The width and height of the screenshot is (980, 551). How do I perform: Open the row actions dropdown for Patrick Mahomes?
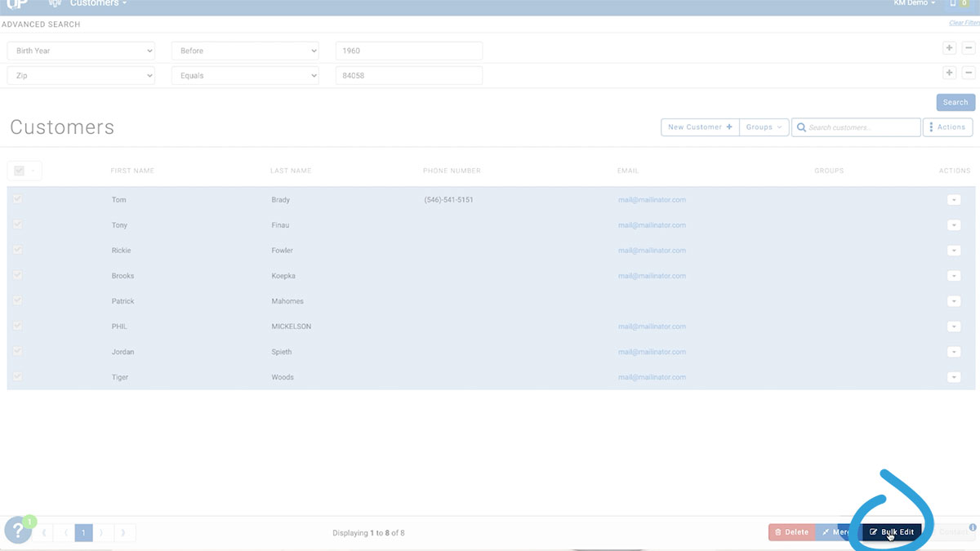pyautogui.click(x=954, y=301)
